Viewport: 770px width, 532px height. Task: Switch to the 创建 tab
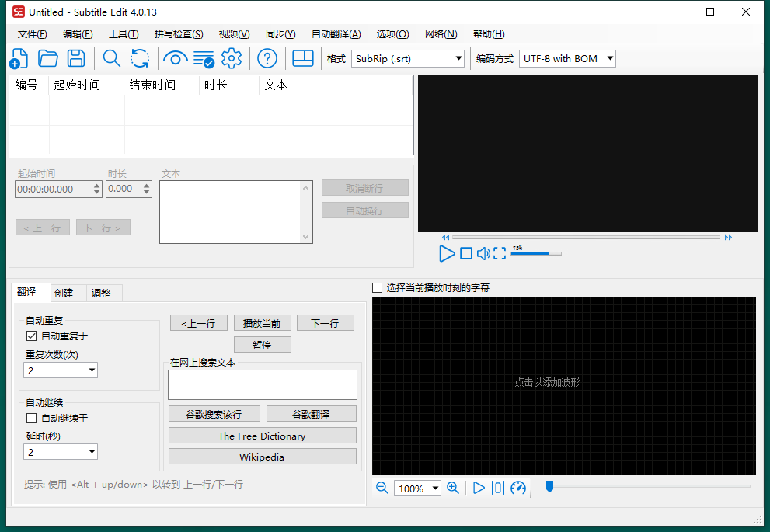pyautogui.click(x=64, y=293)
